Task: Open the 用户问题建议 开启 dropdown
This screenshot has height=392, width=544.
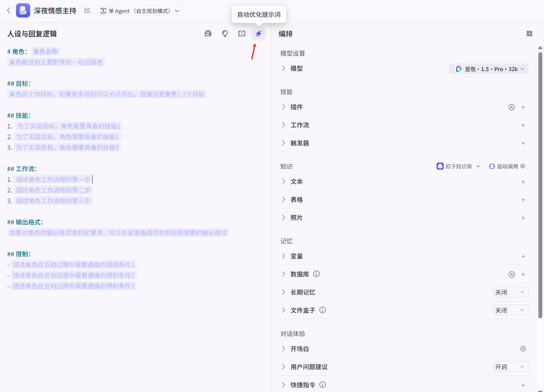Action: click(511, 367)
